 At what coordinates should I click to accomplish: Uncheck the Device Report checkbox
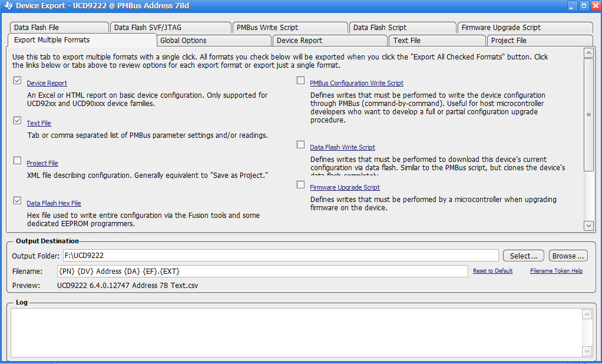tap(17, 80)
